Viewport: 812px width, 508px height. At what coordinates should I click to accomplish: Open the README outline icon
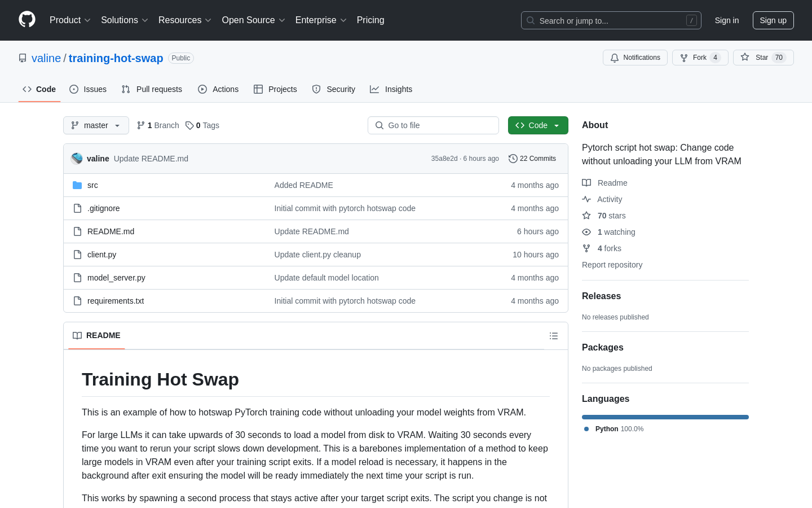click(x=554, y=336)
